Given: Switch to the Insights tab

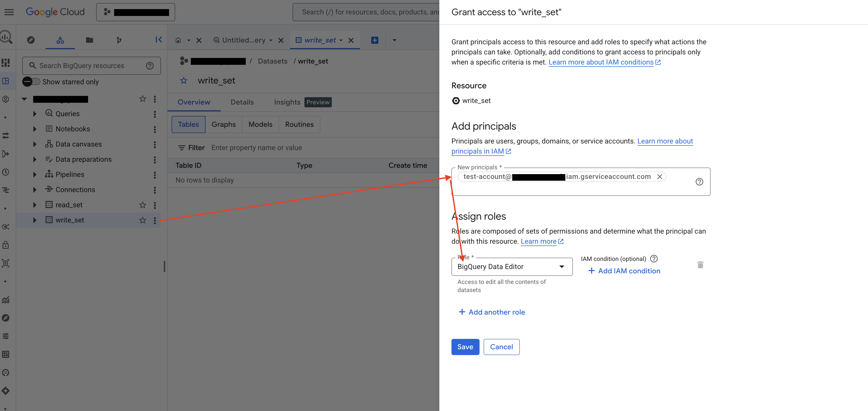Looking at the screenshot, I should pyautogui.click(x=287, y=102).
